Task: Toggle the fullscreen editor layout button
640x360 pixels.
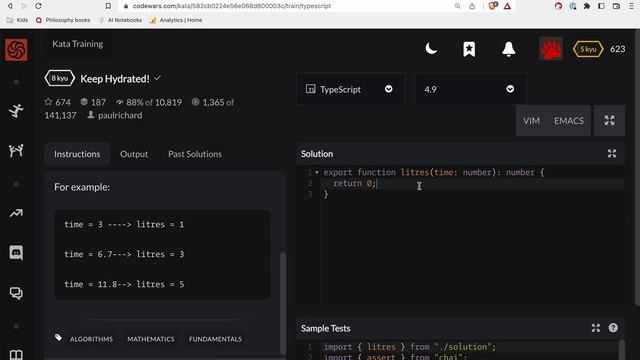Action: click(x=609, y=120)
